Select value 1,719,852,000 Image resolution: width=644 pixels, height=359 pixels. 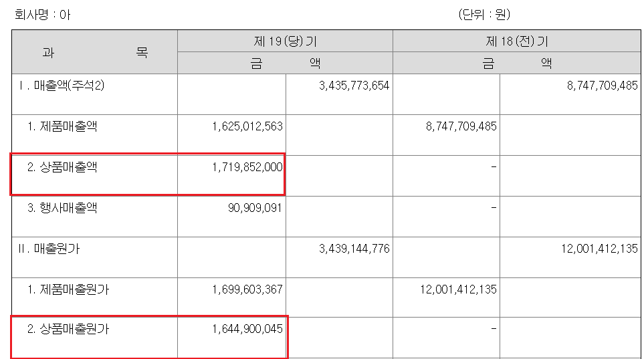247,166
